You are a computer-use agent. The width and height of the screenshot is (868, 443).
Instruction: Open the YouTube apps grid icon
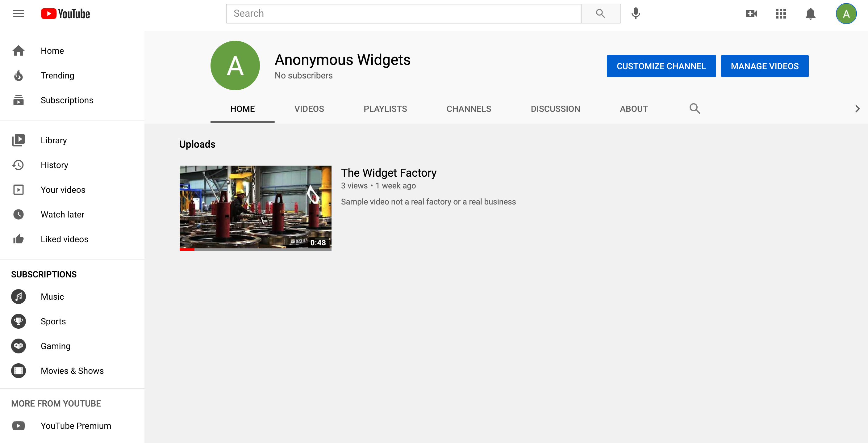[x=780, y=14]
